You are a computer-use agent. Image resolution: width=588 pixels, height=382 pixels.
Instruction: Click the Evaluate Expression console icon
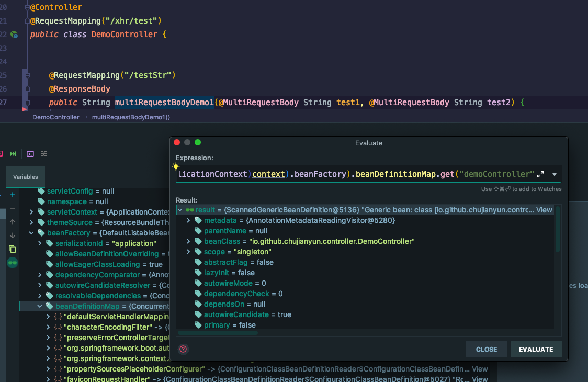point(30,154)
